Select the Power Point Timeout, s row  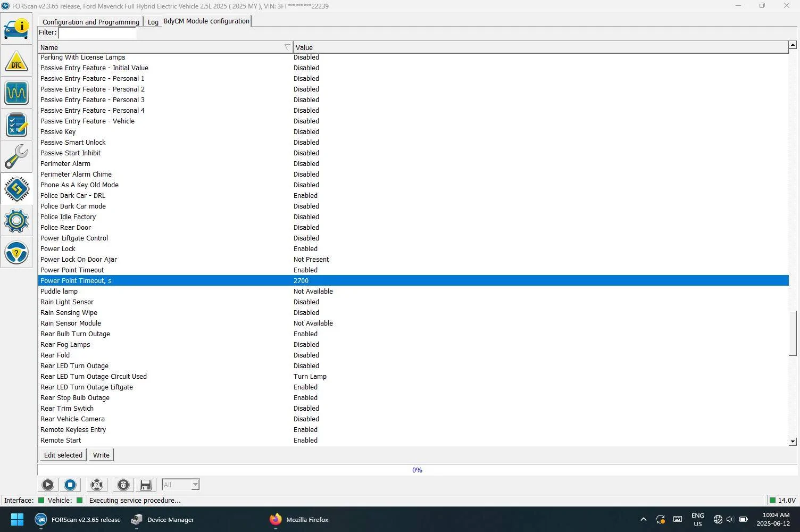pyautogui.click(x=413, y=280)
